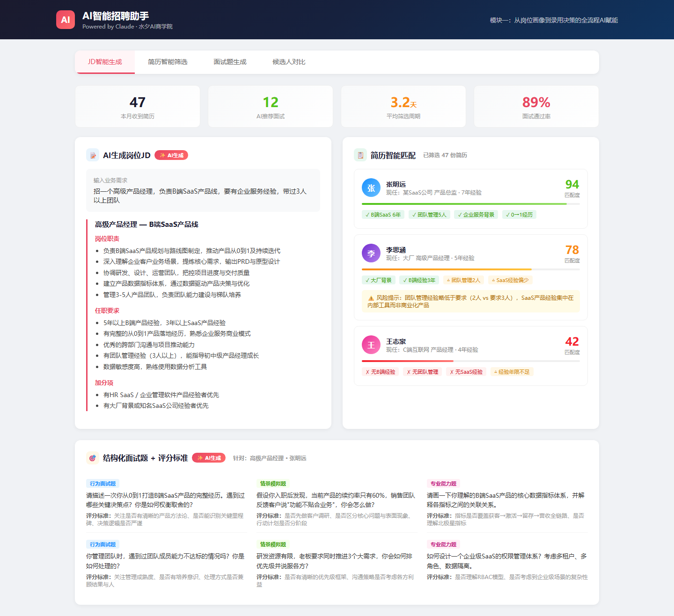The width and height of the screenshot is (674, 616).
Task: Switch to the JD智能生成 tab
Action: point(105,62)
